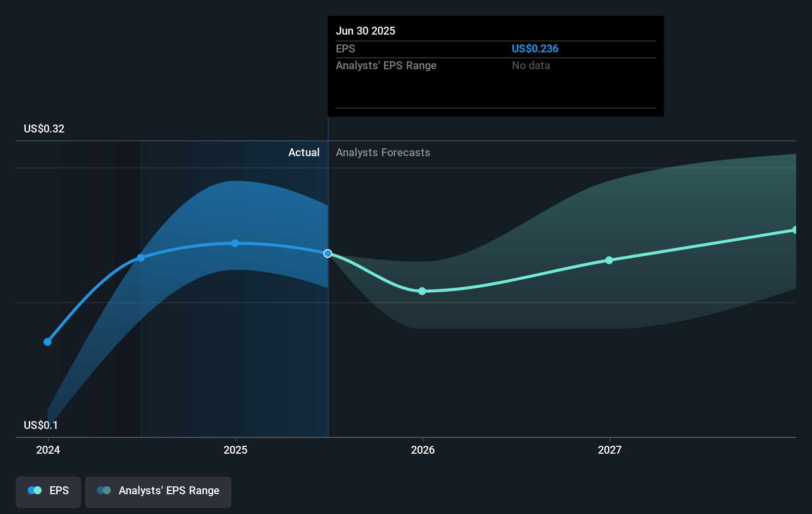This screenshot has width=812, height=514.
Task: Select the early 2024 EPS data point
Action: tap(47, 342)
